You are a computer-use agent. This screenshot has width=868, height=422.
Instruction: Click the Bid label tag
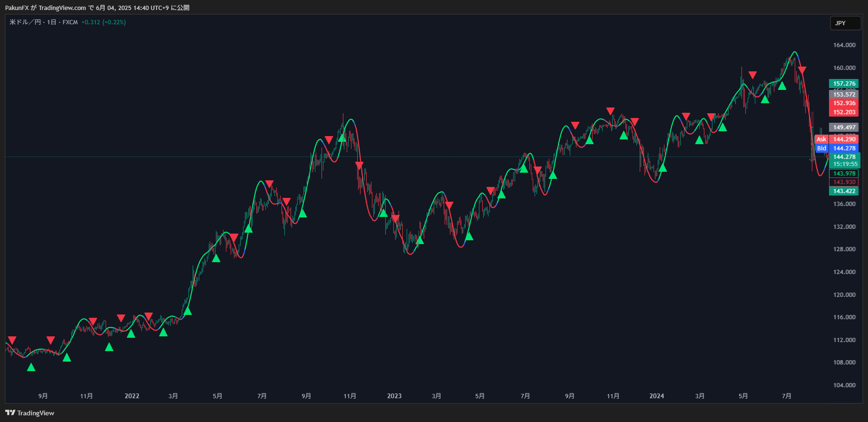coord(821,148)
